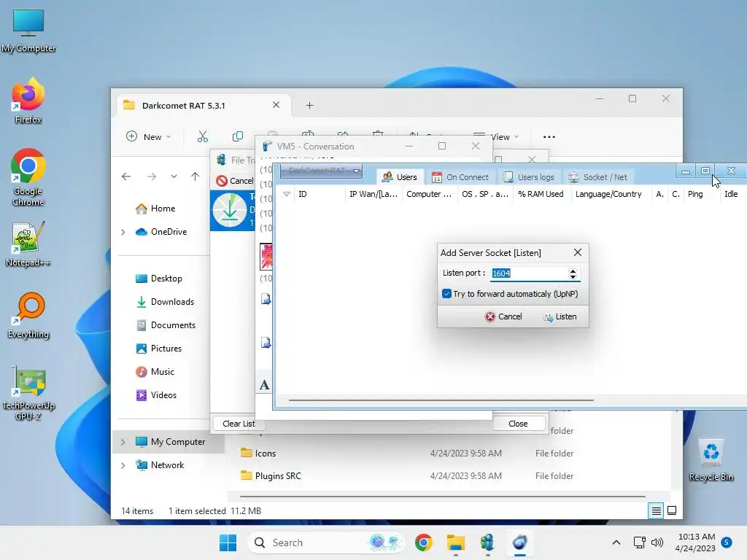Increase listen port with up spinner arrow

click(573, 271)
